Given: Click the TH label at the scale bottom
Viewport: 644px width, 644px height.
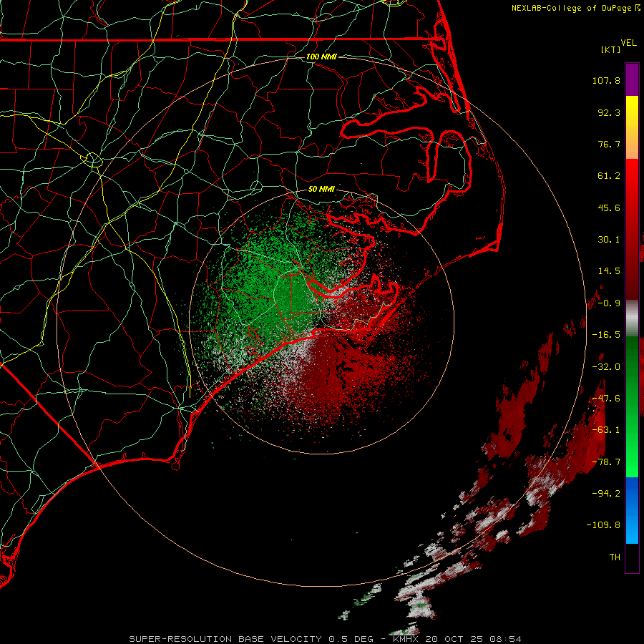Looking at the screenshot, I should (x=615, y=557).
